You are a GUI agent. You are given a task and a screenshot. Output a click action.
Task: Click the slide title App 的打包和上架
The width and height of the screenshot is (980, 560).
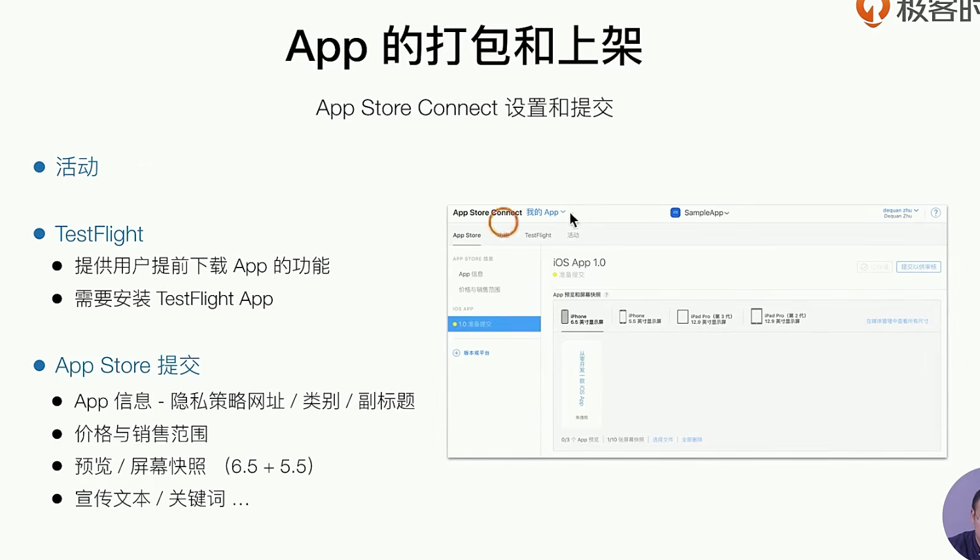pos(464,46)
